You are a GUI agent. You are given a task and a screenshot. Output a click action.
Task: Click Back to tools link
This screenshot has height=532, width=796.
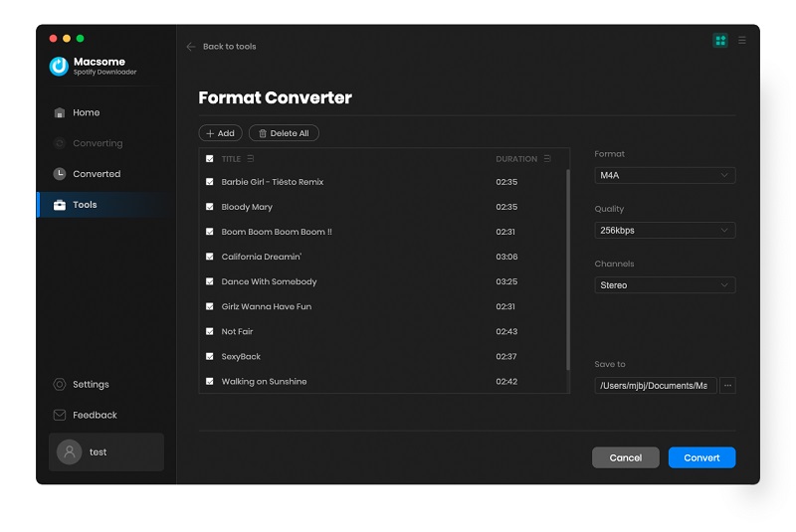230,47
